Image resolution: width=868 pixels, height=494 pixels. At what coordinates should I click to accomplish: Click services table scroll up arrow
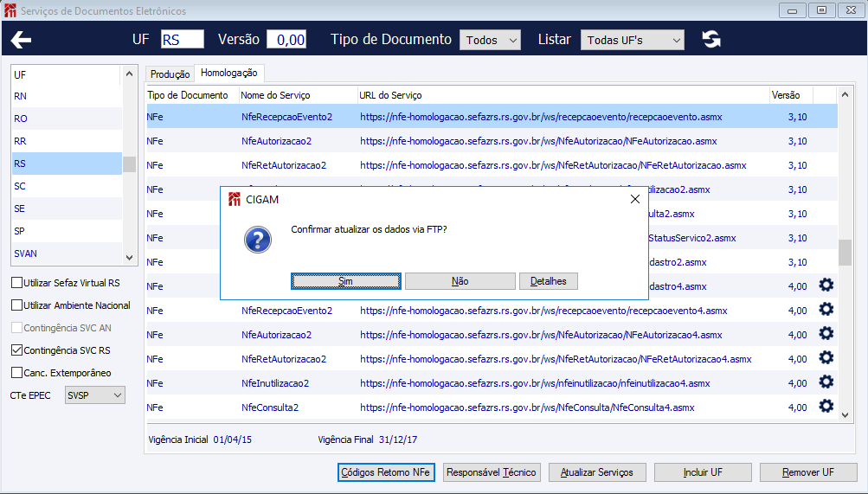pos(845,94)
